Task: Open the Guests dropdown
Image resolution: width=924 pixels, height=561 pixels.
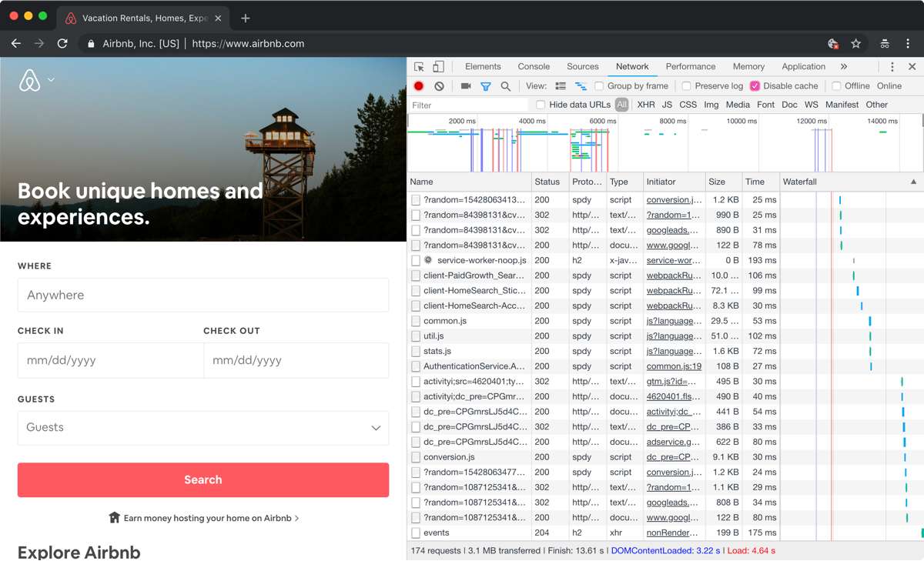Action: click(203, 428)
